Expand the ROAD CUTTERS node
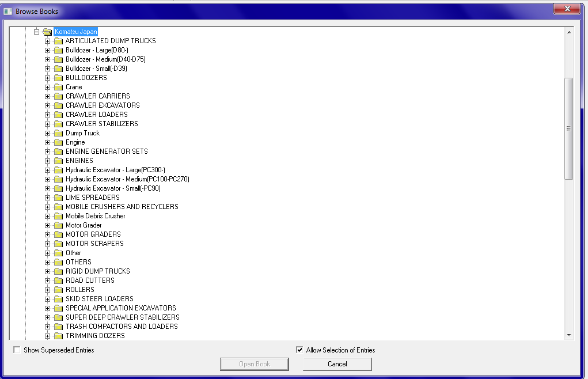The height and width of the screenshot is (379, 588). (47, 281)
